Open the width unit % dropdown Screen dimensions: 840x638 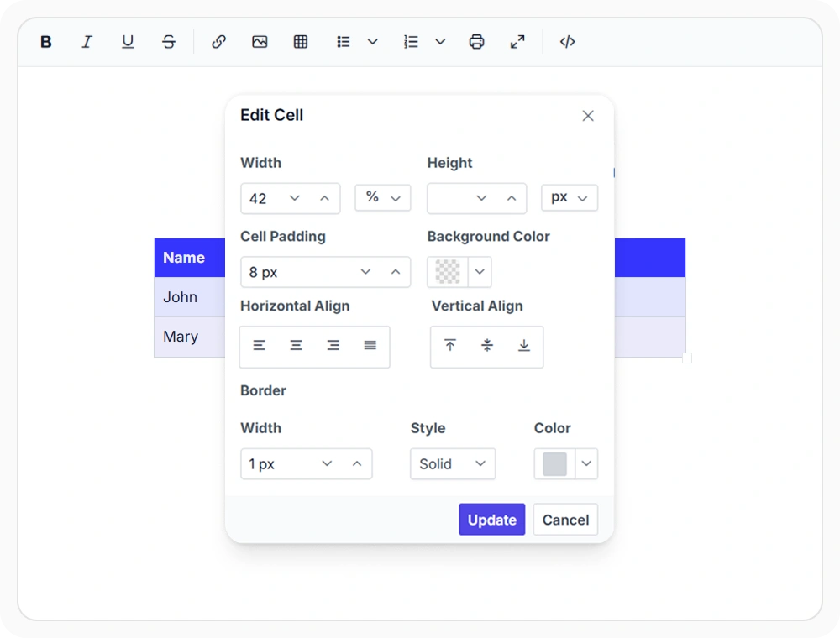382,198
